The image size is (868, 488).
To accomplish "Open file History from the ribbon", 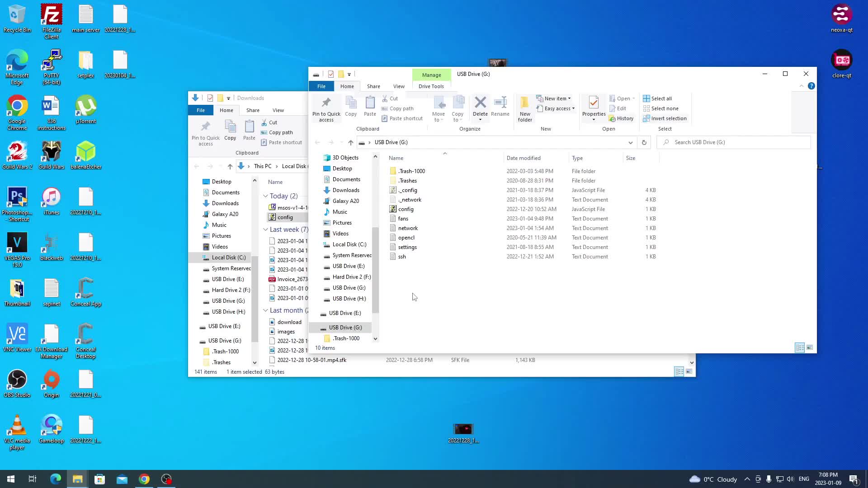I will click(x=622, y=118).
